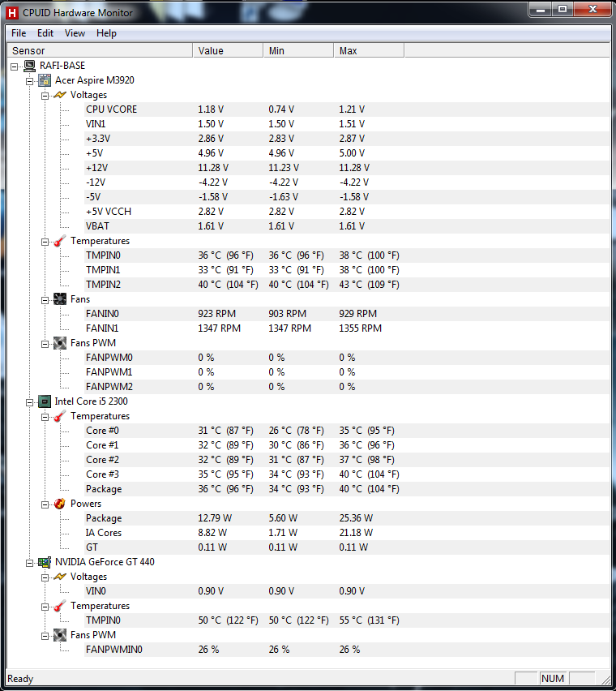Image resolution: width=616 pixels, height=691 pixels.
Task: Select the Core #3 temperature row
Action: point(347,474)
